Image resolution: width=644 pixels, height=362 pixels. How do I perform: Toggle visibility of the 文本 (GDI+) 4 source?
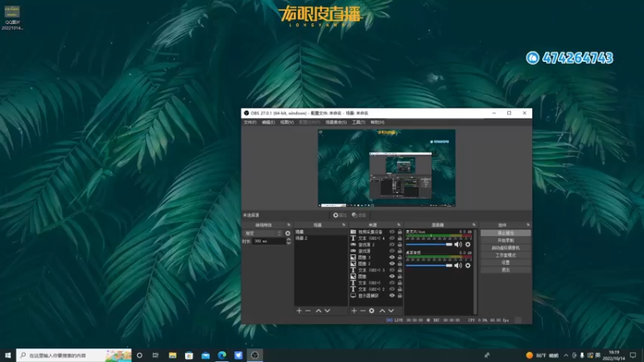[x=392, y=238]
